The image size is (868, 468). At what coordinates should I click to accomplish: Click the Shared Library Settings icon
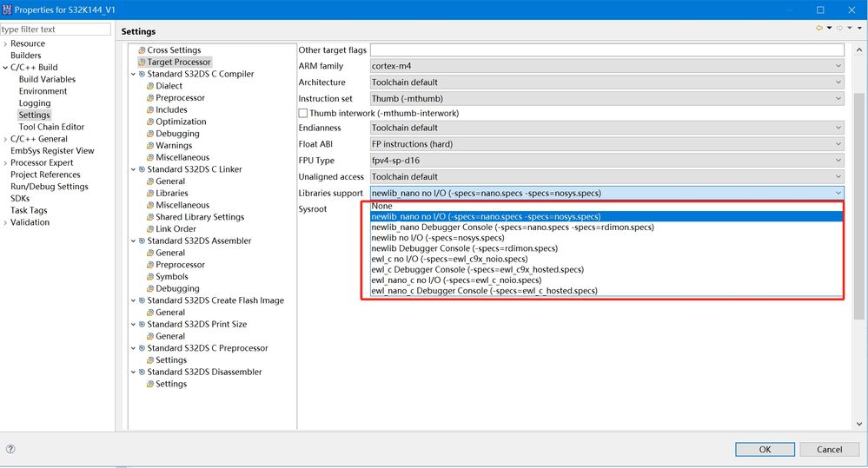[150, 217]
